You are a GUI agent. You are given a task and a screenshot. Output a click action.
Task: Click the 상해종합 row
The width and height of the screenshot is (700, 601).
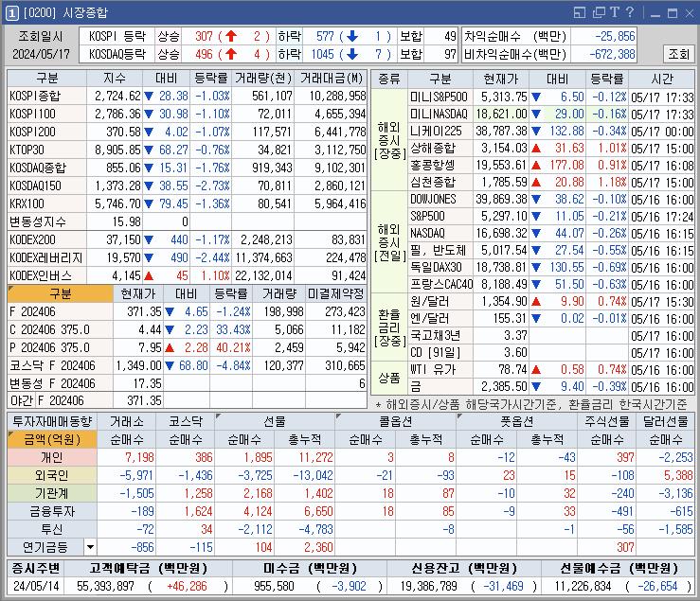click(551, 148)
